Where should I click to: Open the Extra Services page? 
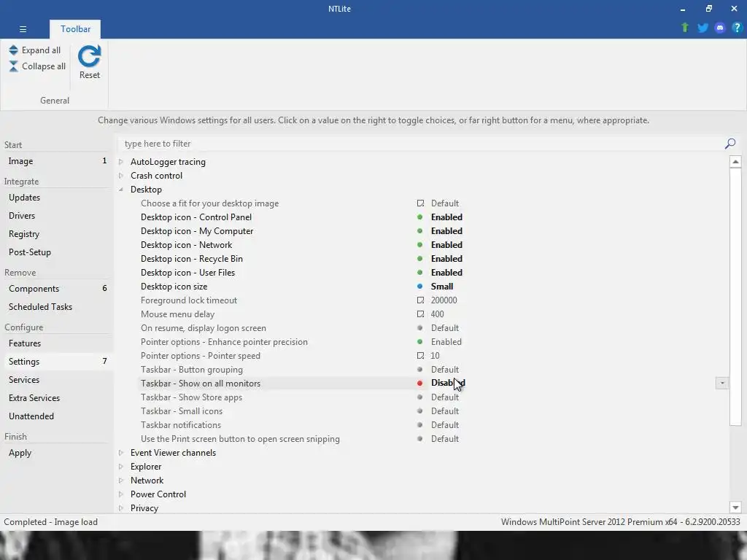tap(57, 397)
